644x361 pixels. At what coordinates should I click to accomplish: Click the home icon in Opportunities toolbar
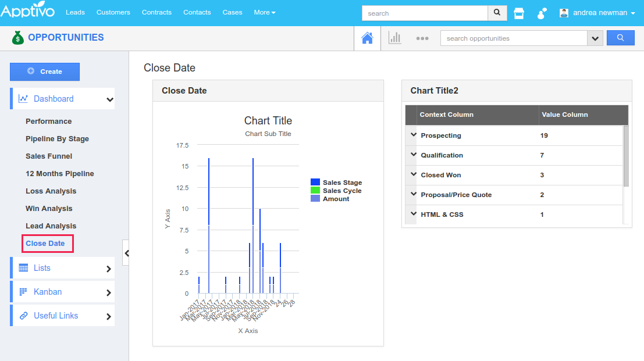pos(367,38)
